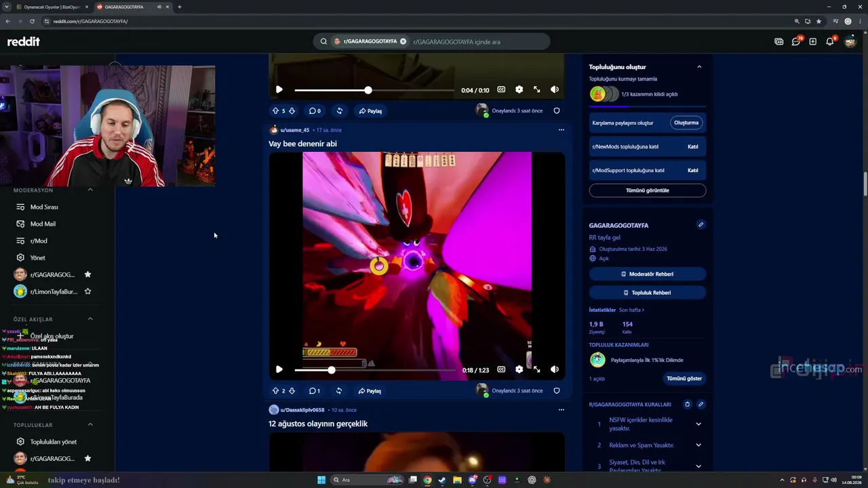The width and height of the screenshot is (868, 488).
Task: Toggle captions on the top video
Action: 501,89
